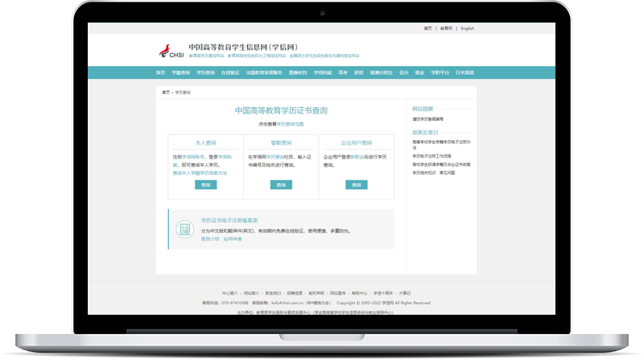The width and height of the screenshot is (644, 359).
Task: Click 首页 in the breadcrumb trail
Action: (166, 93)
